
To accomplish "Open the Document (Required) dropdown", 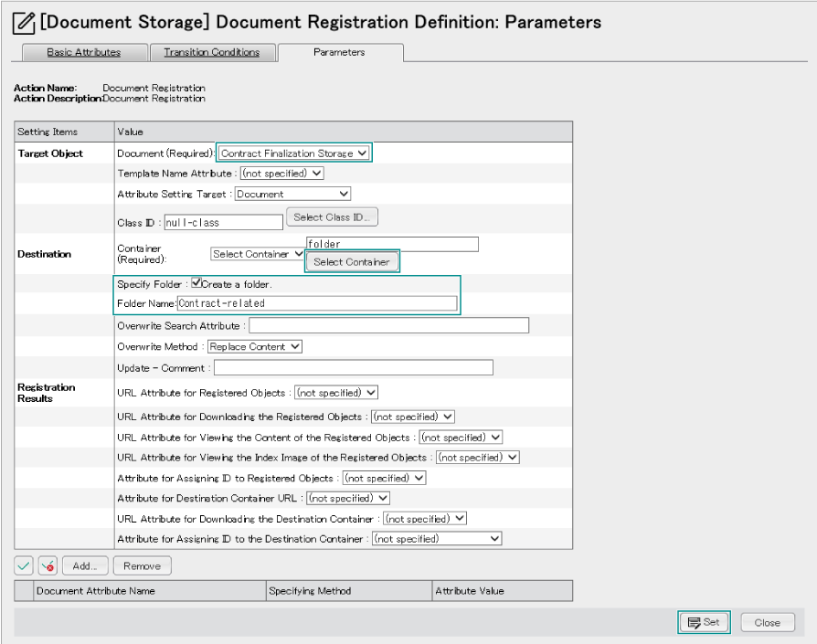I will click(x=294, y=153).
